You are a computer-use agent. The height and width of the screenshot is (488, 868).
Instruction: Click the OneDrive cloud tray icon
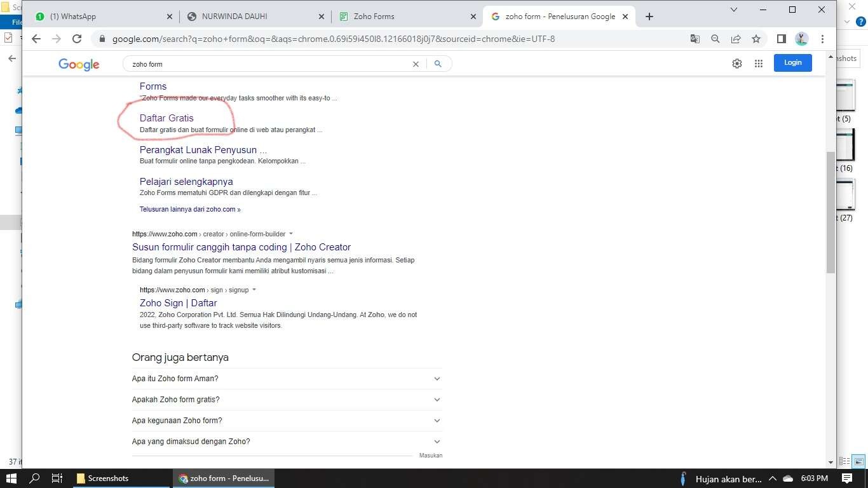tap(788, 478)
